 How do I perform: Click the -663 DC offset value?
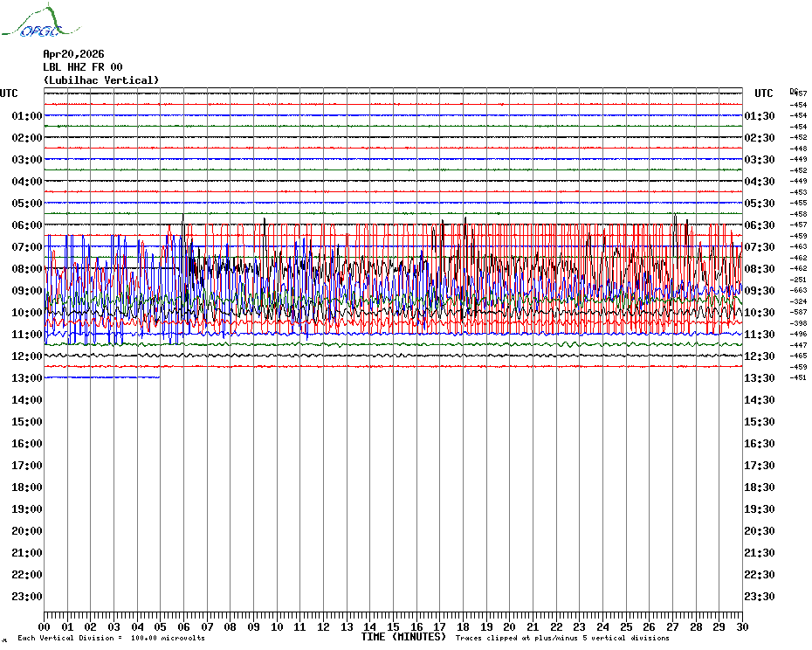(x=798, y=290)
